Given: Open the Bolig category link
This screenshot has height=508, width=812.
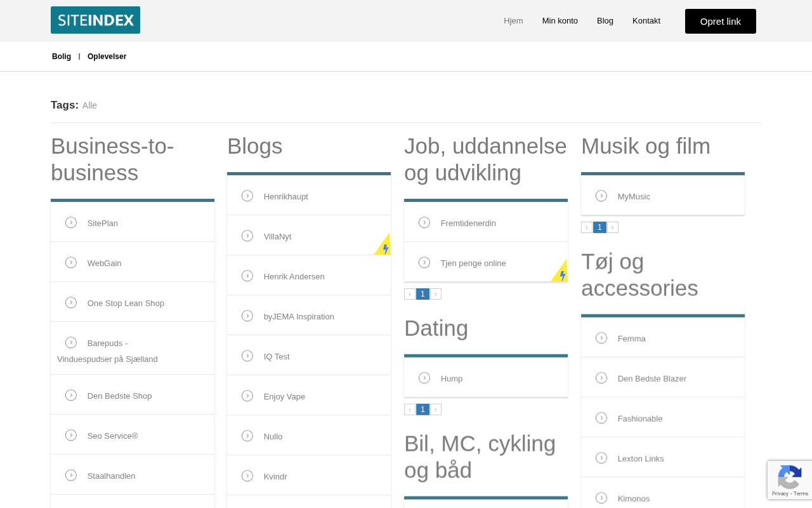Looking at the screenshot, I should pyautogui.click(x=62, y=57).
